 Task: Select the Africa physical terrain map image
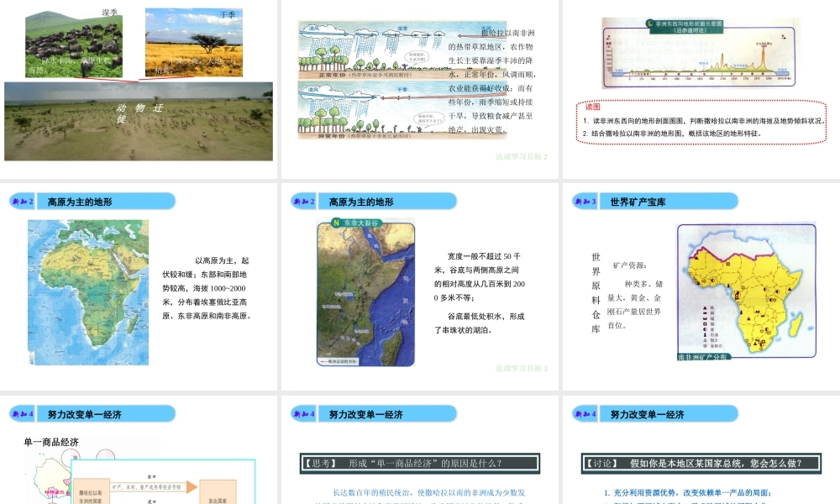[x=88, y=292]
